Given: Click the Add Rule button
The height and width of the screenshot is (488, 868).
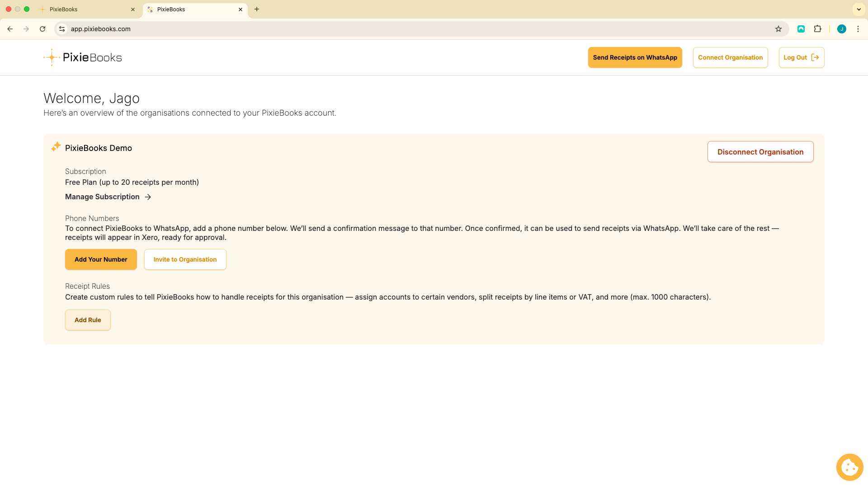Looking at the screenshot, I should (x=88, y=320).
